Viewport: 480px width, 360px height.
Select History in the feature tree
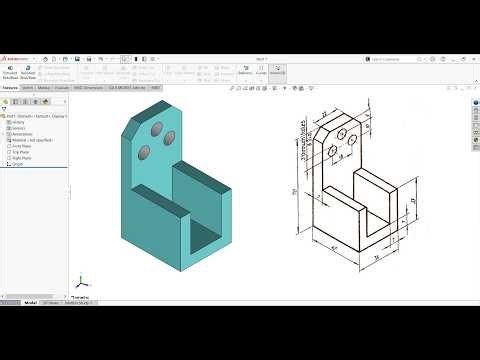[x=16, y=122]
